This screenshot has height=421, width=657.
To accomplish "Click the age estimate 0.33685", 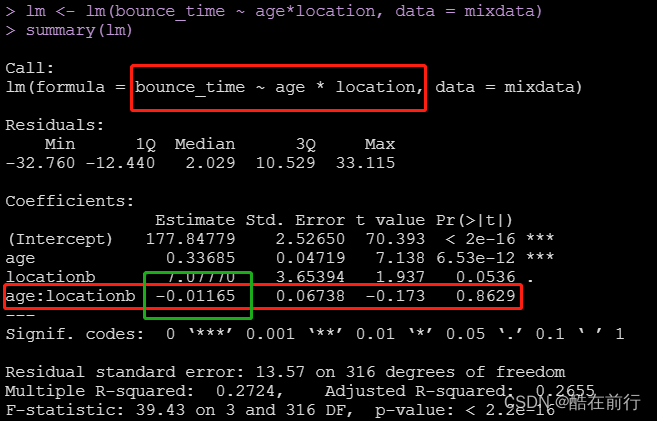I will tap(201, 258).
